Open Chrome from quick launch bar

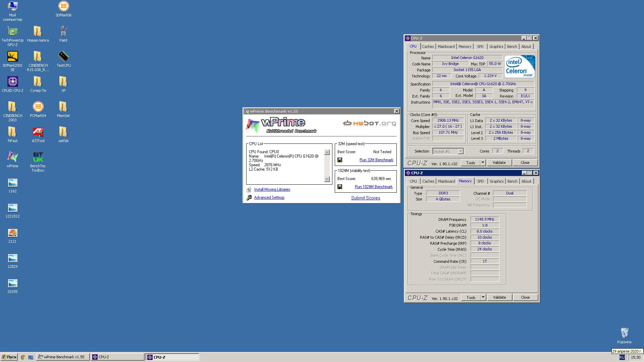click(23, 357)
